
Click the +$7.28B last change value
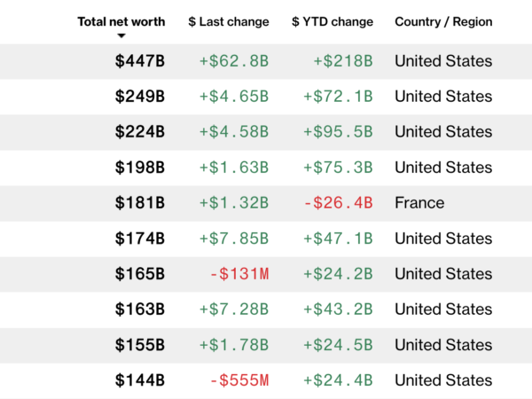point(233,309)
